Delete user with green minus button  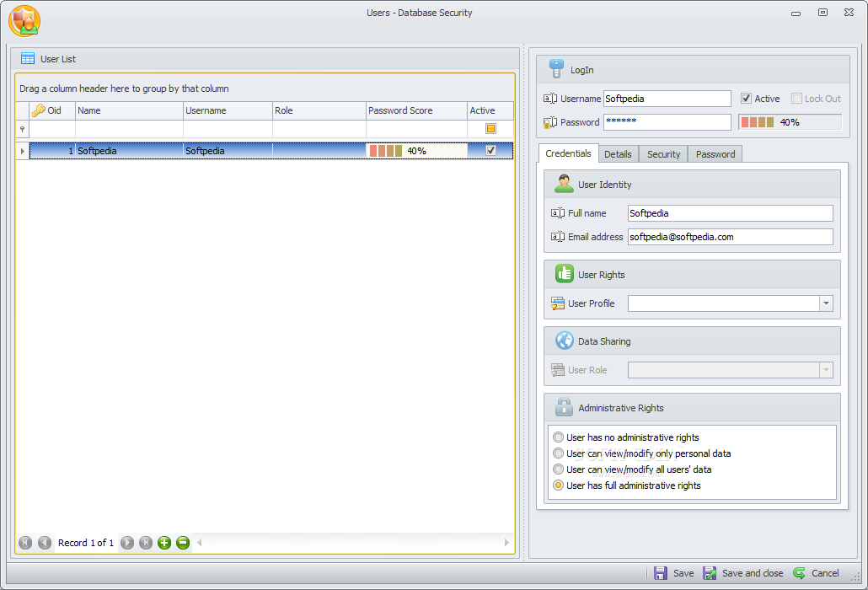click(183, 543)
